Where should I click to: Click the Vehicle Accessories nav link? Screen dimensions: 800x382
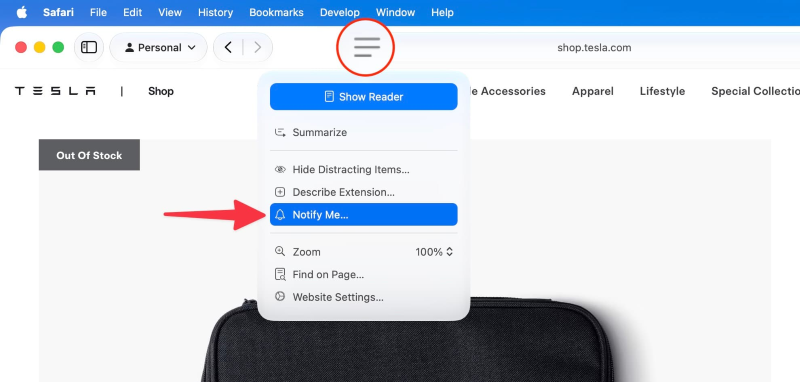click(x=507, y=91)
